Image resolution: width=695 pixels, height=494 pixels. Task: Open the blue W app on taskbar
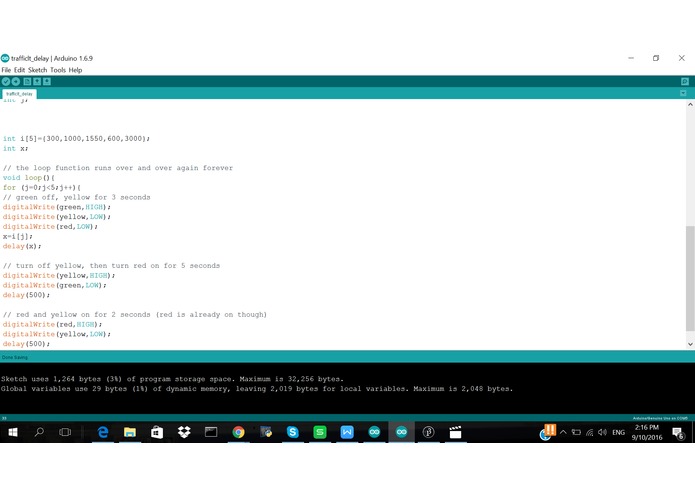click(x=347, y=432)
